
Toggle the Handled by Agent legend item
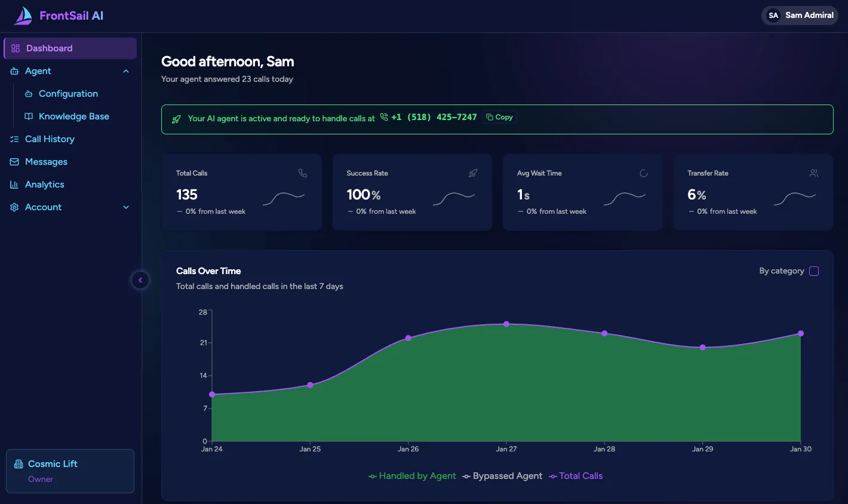coord(413,475)
